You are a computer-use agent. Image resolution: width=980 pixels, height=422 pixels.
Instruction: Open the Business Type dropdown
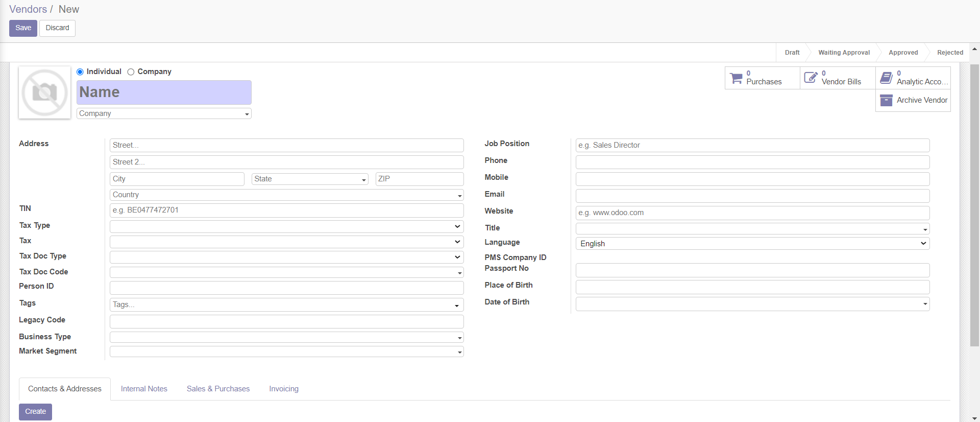coord(286,337)
